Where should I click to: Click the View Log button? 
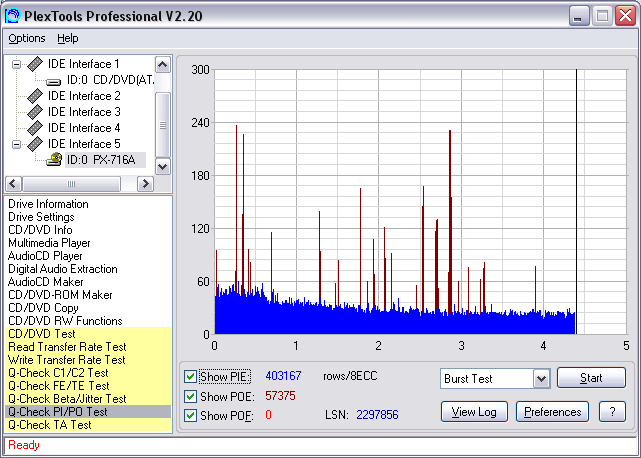(x=474, y=412)
